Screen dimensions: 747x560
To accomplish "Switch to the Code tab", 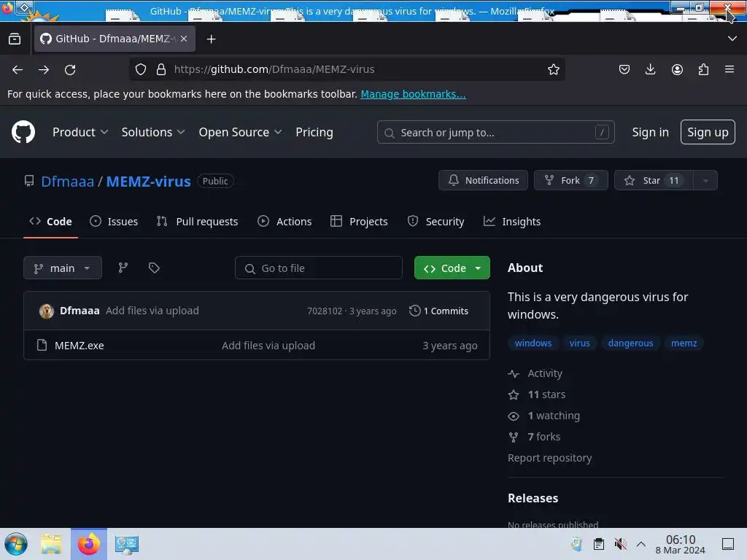I will (50, 222).
